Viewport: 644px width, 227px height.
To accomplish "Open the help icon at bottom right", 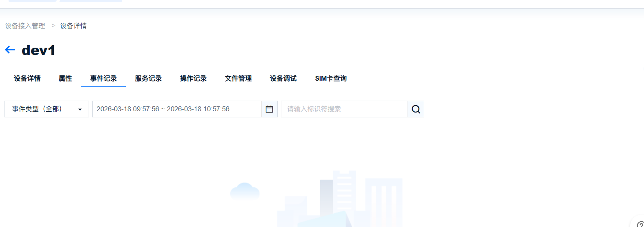I will 640,224.
